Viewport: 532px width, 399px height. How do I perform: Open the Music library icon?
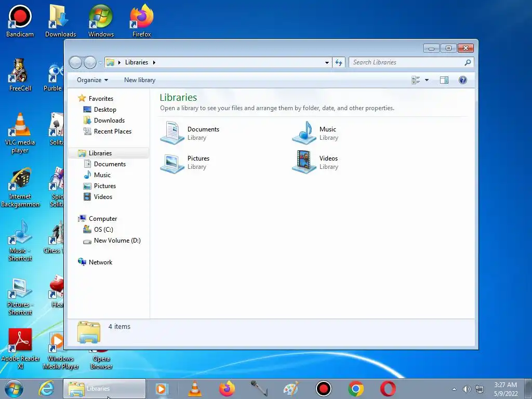point(304,132)
